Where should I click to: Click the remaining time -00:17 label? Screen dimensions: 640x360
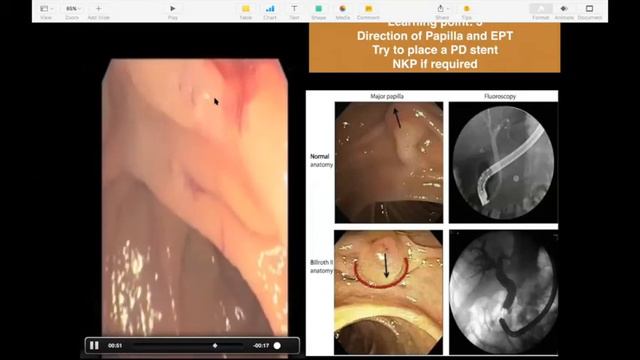(x=261, y=346)
